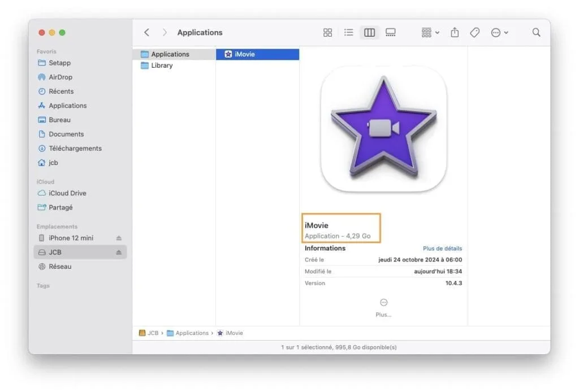Open Finder search magnifier
This screenshot has height=392, width=579.
coord(536,32)
